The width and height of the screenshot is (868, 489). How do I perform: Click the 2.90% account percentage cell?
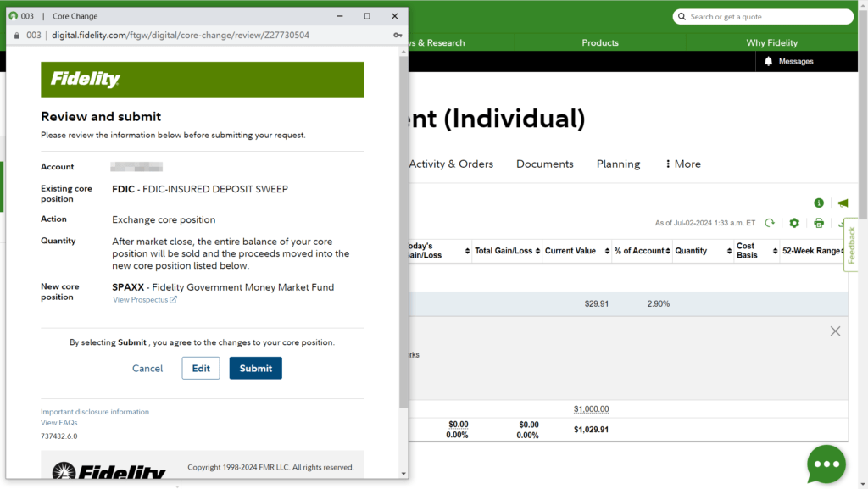point(658,303)
